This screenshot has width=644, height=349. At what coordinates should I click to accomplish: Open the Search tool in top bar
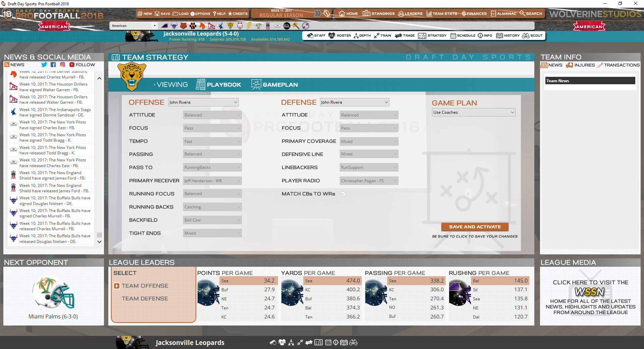tap(532, 13)
